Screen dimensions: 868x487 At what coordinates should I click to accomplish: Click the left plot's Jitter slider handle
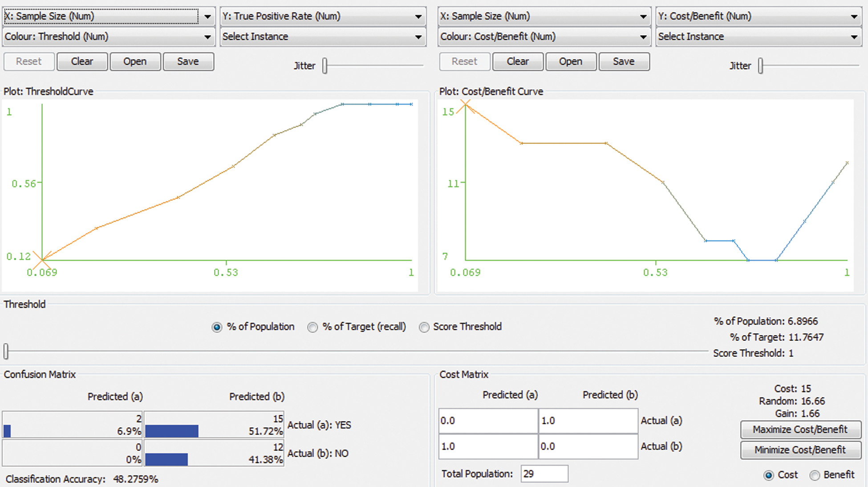[325, 66]
